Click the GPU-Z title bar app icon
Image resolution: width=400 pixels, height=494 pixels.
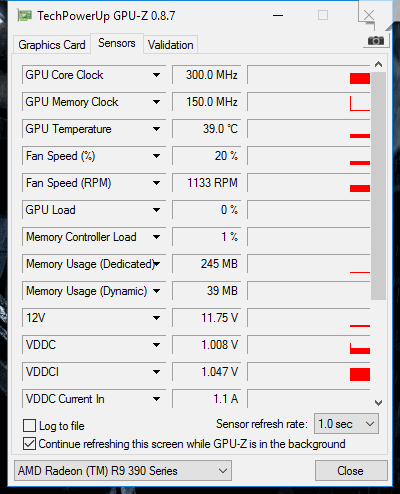click(25, 16)
